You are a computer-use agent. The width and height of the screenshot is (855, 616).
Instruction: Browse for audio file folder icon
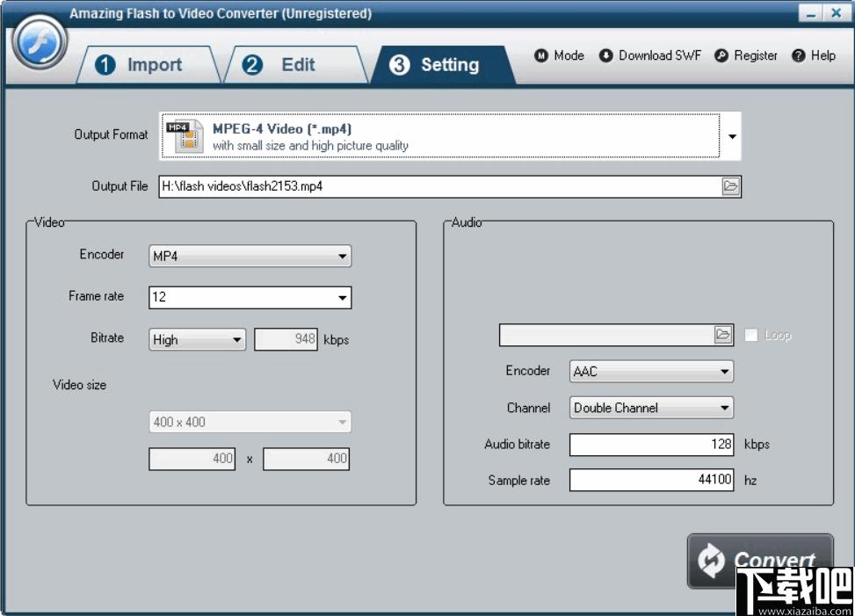[x=723, y=335]
